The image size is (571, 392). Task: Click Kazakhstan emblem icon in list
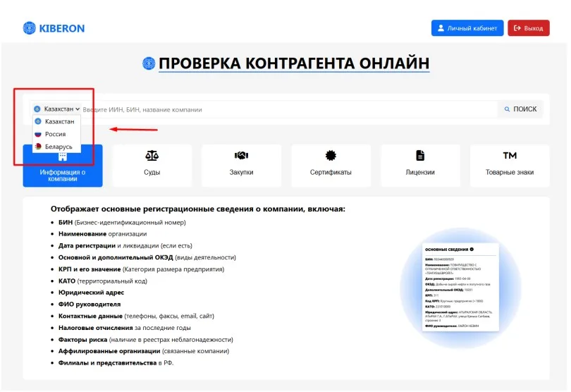click(38, 121)
